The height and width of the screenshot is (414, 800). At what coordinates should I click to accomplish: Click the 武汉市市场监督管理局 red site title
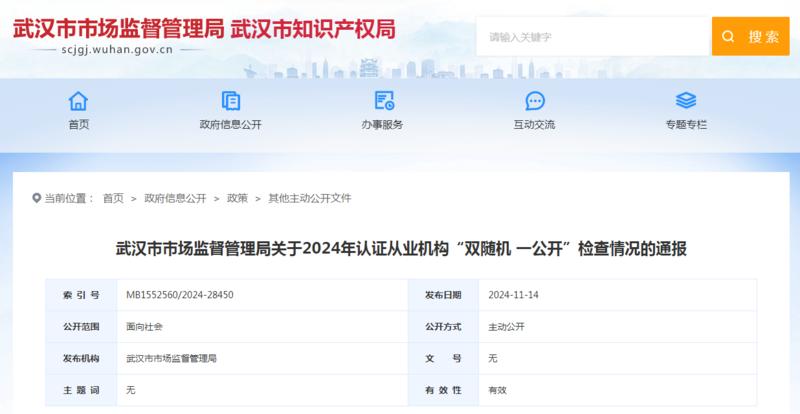[x=118, y=30]
